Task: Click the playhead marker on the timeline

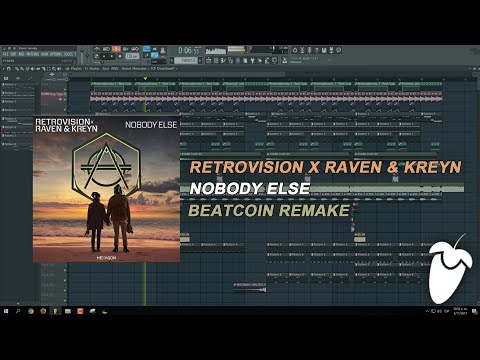Action: coord(145,79)
